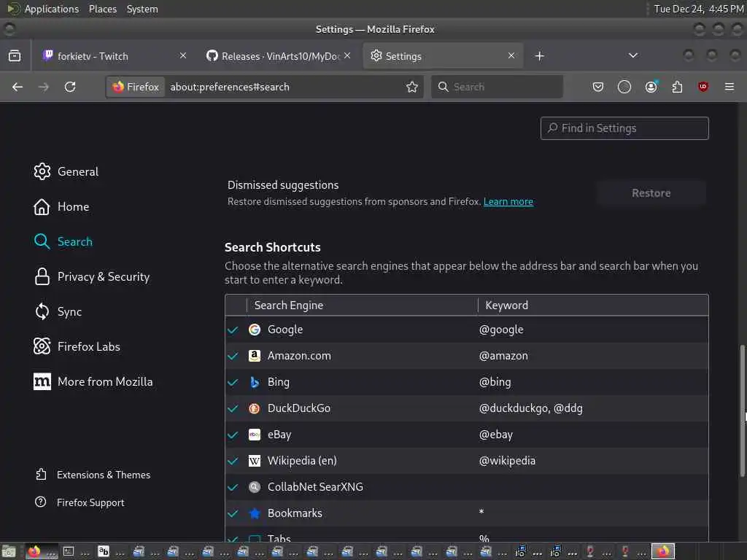Click the Wikipedia (en) engine icon
The height and width of the screenshot is (560, 747).
click(255, 461)
